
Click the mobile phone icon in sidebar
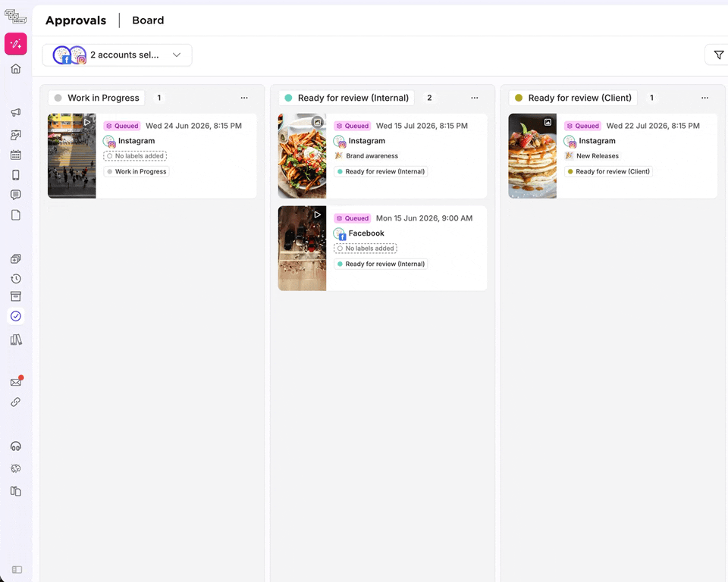16,175
